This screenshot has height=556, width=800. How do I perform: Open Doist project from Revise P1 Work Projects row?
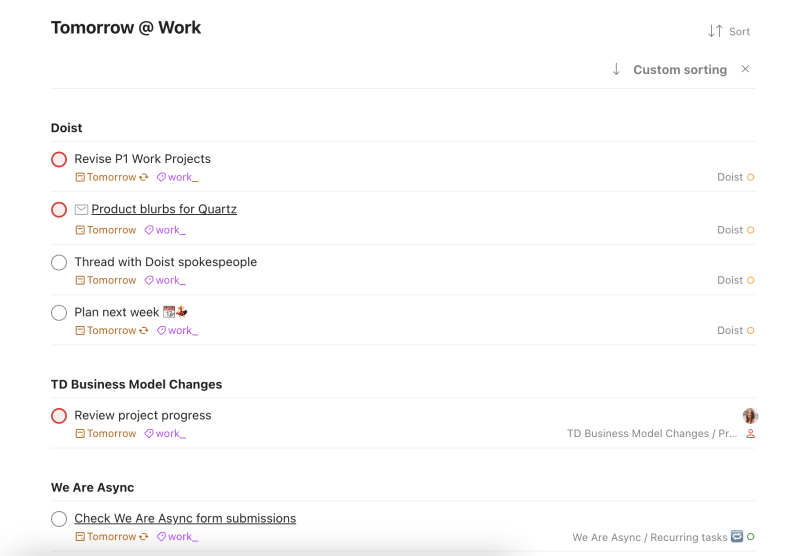tap(730, 177)
